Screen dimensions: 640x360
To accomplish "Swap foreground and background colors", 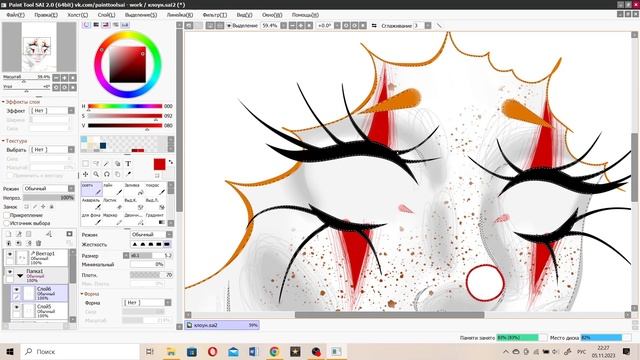I will (171, 162).
